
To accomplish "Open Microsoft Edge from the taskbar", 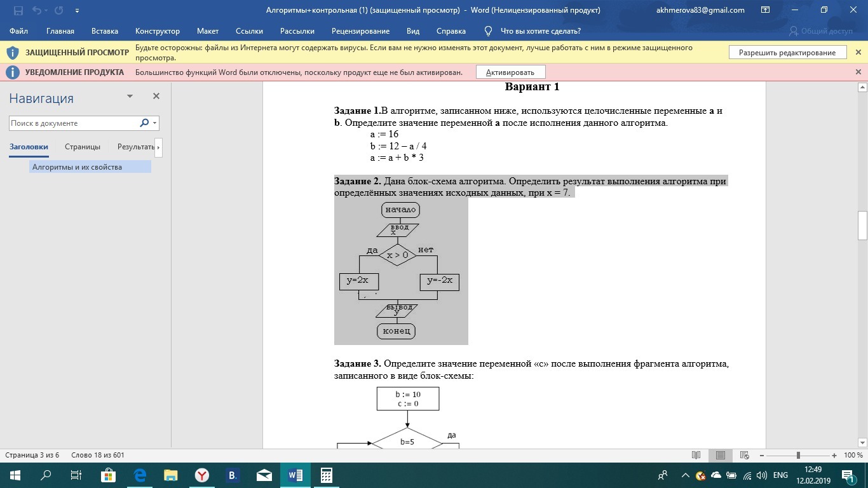I will (x=139, y=475).
